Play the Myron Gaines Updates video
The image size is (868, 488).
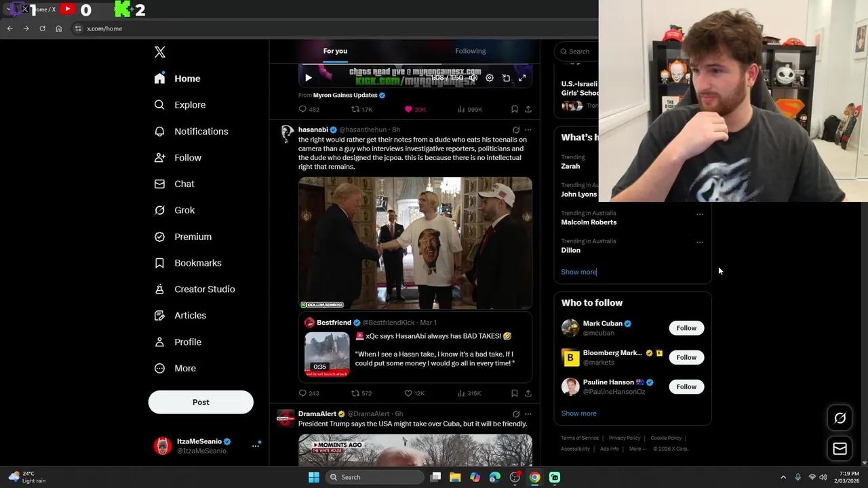(309, 78)
